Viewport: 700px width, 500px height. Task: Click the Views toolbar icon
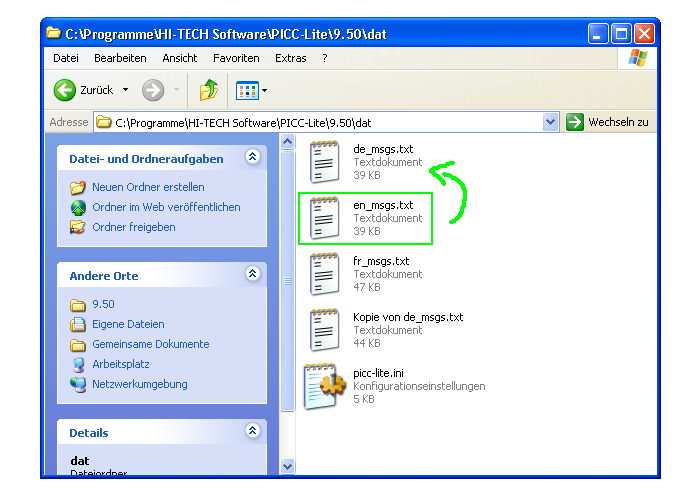tap(246, 90)
